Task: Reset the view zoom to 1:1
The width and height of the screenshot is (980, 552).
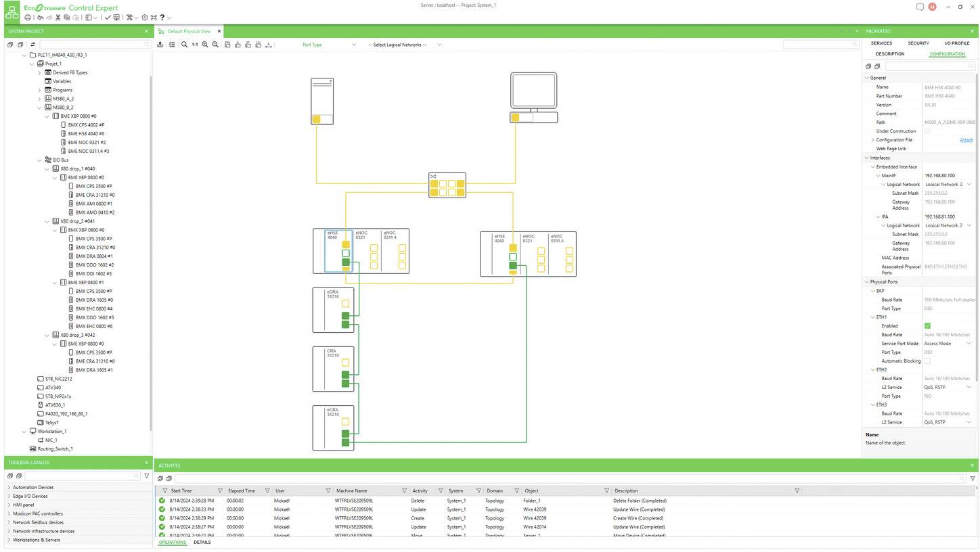Action: coord(195,45)
